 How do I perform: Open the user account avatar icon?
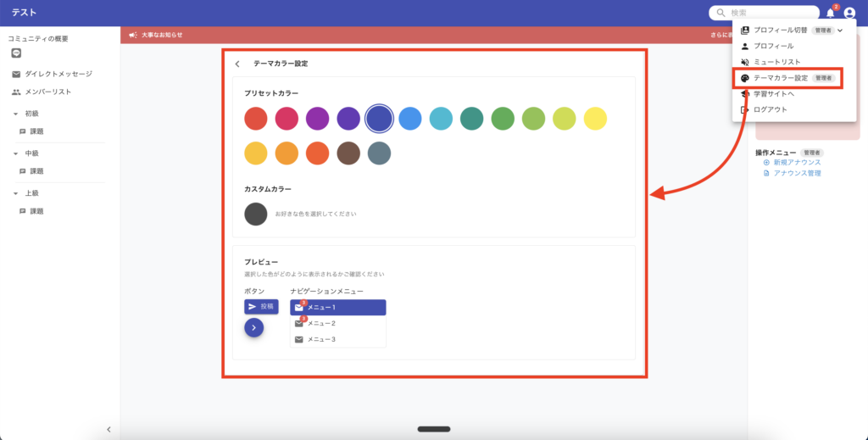click(x=849, y=14)
